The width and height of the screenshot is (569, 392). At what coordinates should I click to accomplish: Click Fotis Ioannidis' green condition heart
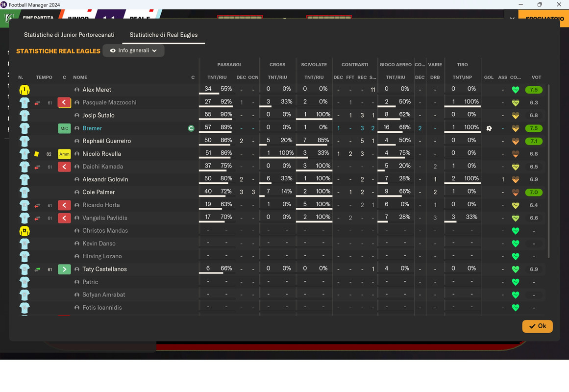(515, 308)
